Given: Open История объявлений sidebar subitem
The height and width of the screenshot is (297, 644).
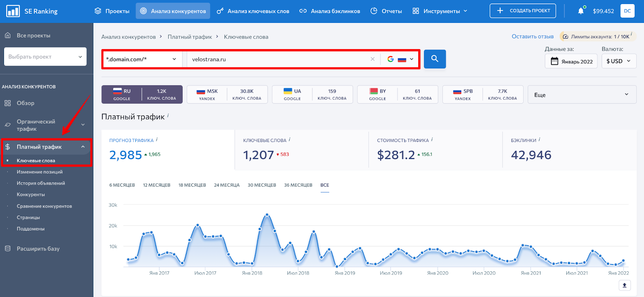Looking at the screenshot, I should [x=41, y=183].
